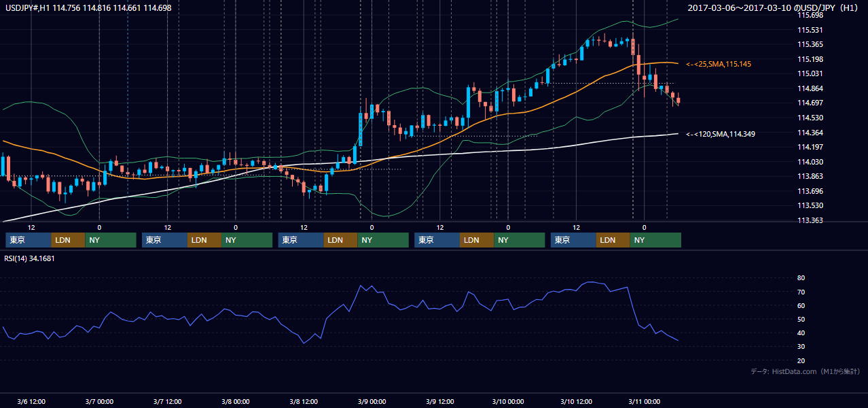The width and height of the screenshot is (868, 408).
Task: Click the 東京 session box for March 10
Action: point(574,240)
